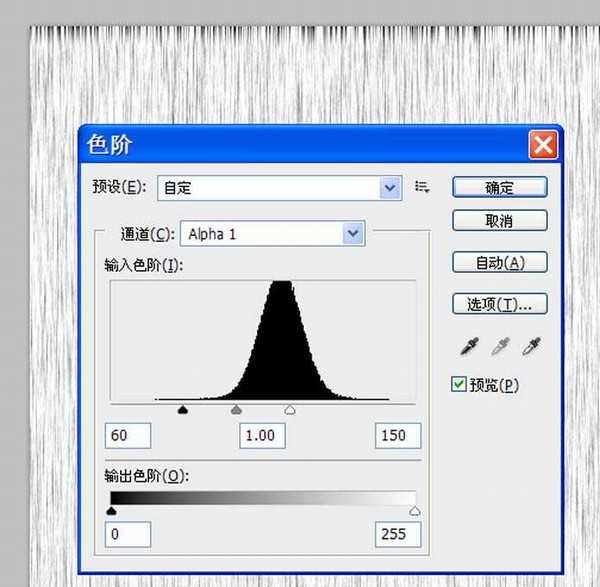Click the 确定 button
The image size is (600, 587).
500,187
